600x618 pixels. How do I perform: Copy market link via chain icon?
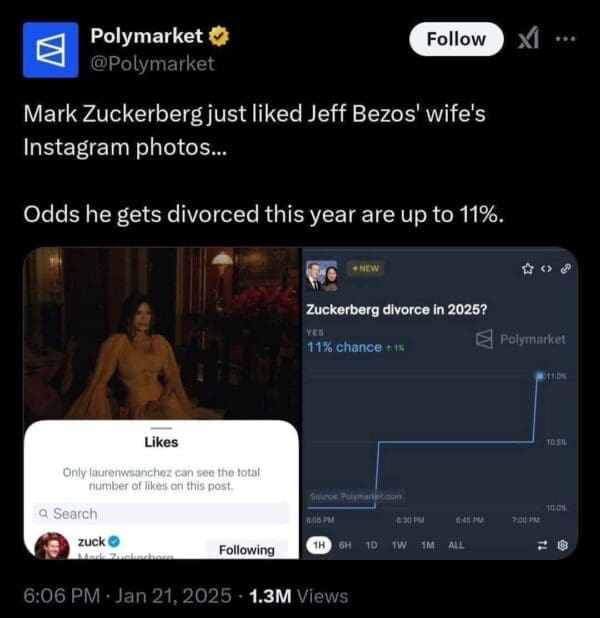(x=565, y=267)
